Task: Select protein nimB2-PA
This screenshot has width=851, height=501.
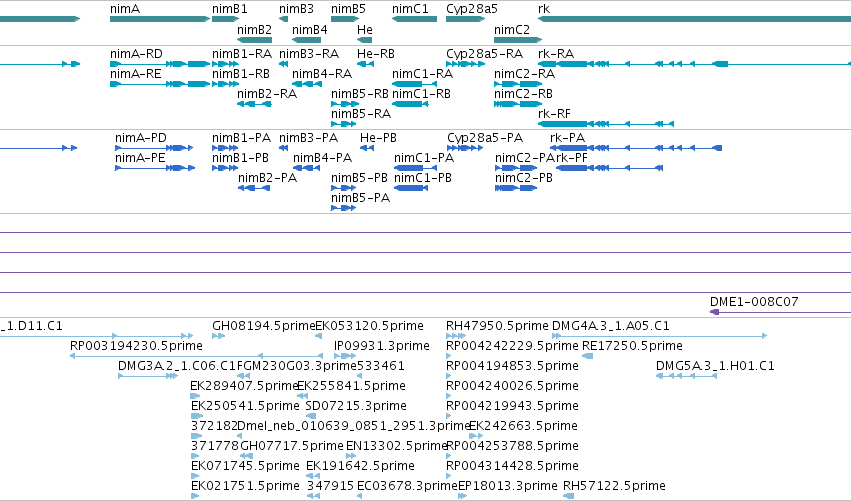Action: point(268,178)
